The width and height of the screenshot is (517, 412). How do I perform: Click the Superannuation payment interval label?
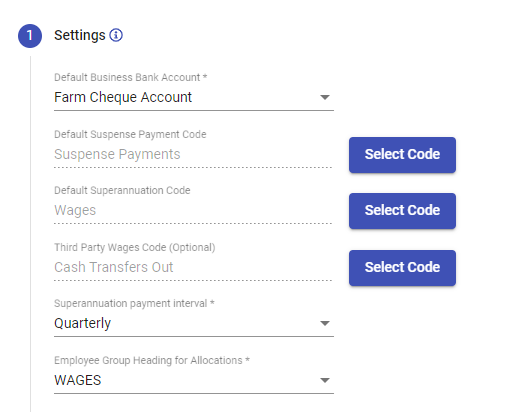click(x=134, y=303)
